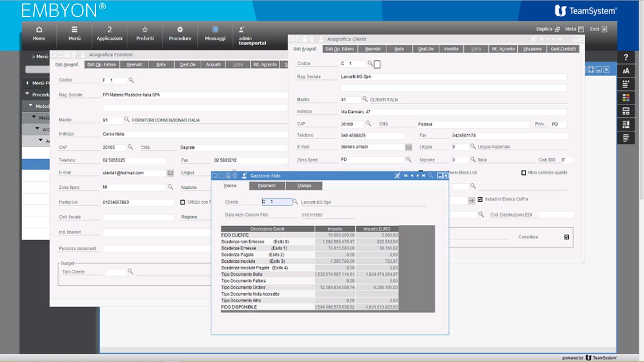The width and height of the screenshot is (644, 362).
Task: Toggle the Black List checkbox in Anagrafica Clienti
Action: coord(421,172)
